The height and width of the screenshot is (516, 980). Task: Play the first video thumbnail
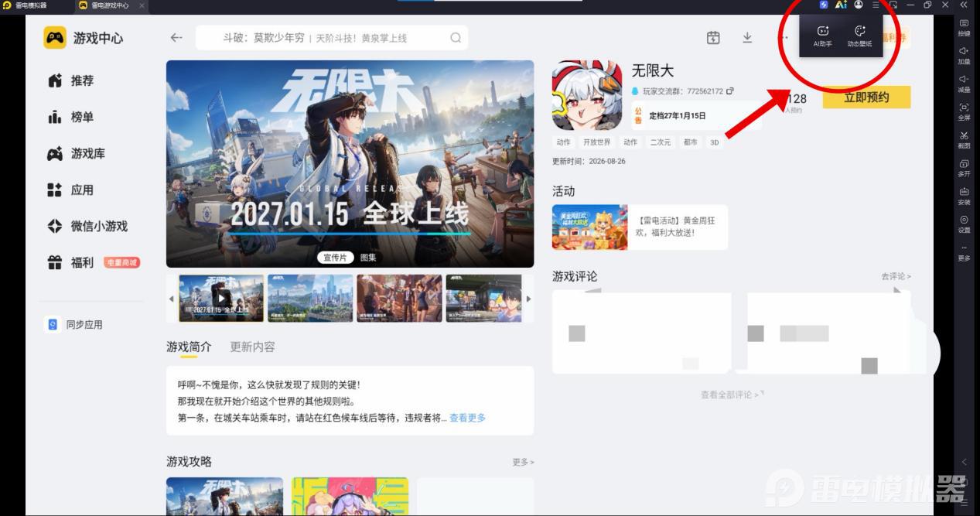tap(221, 298)
